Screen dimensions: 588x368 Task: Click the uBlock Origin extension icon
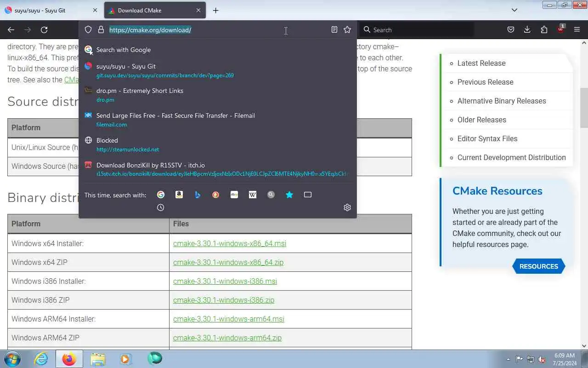[x=560, y=29]
